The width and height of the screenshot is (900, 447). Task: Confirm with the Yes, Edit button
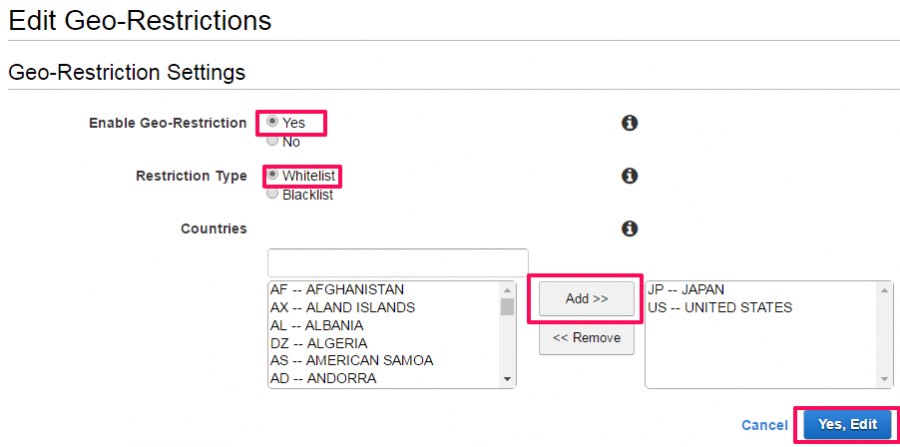pyautogui.click(x=848, y=425)
